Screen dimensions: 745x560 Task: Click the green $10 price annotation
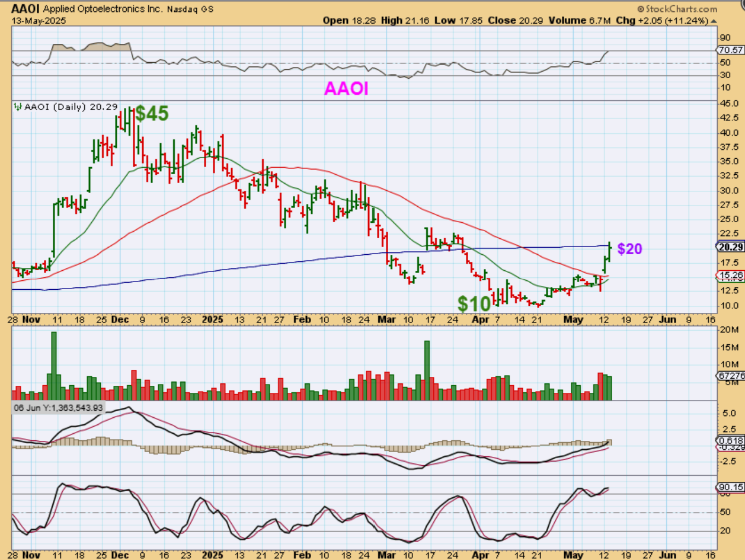[x=474, y=304]
